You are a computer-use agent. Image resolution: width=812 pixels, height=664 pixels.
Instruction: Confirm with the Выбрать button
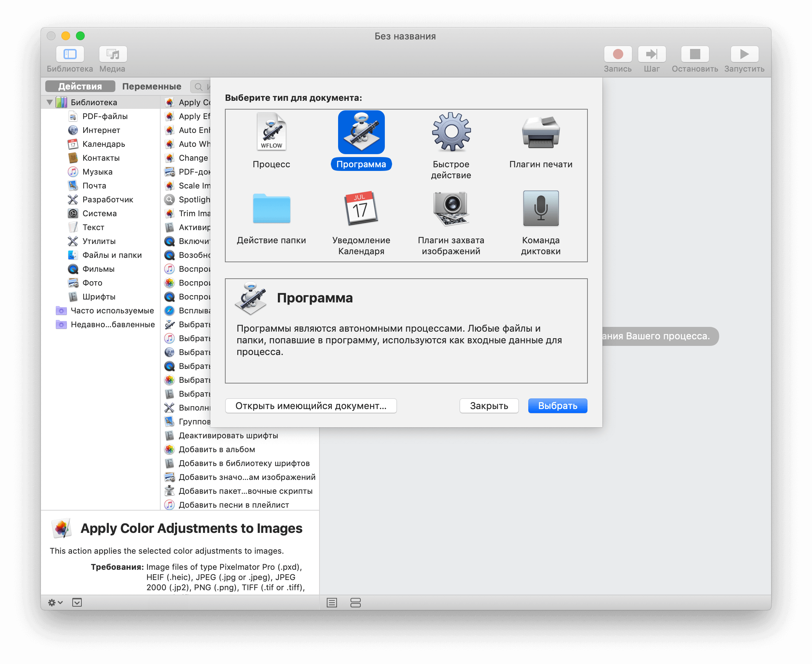coord(558,406)
